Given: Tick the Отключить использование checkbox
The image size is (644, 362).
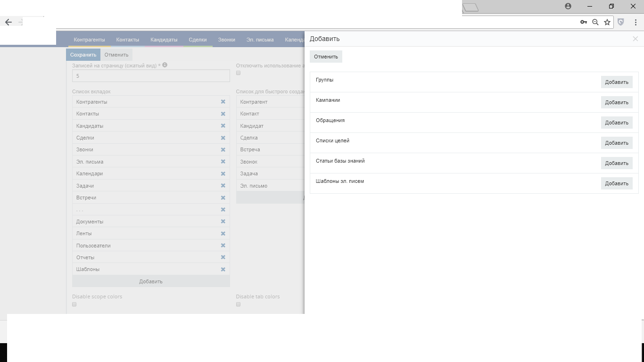Looking at the screenshot, I should (239, 73).
